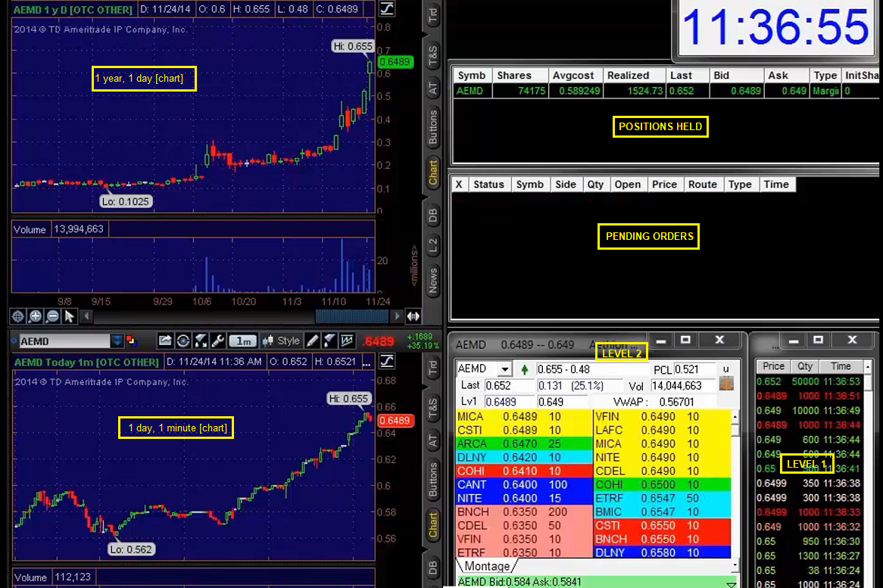Image resolution: width=883 pixels, height=588 pixels.
Task: Click the circular refresh icon in chart toolbar
Action: [x=183, y=341]
